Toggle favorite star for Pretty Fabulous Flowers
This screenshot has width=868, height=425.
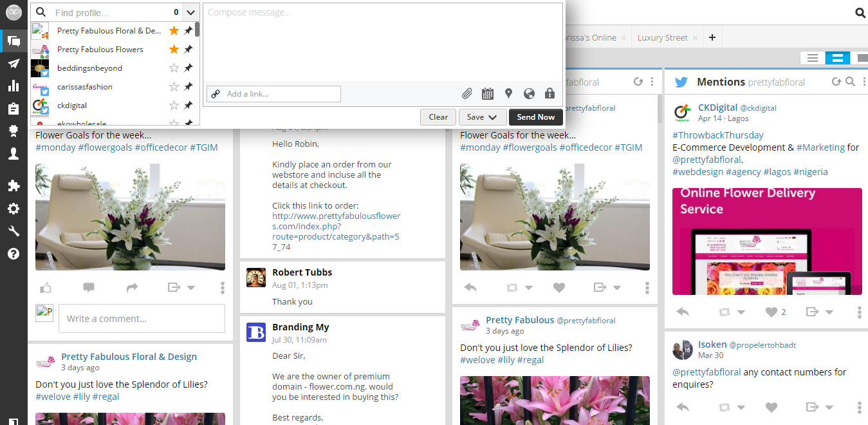(174, 49)
